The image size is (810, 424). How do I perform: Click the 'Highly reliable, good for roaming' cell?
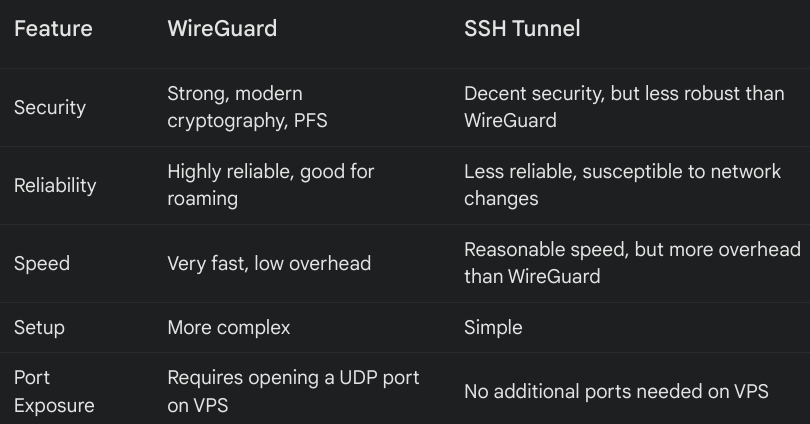coord(270,185)
